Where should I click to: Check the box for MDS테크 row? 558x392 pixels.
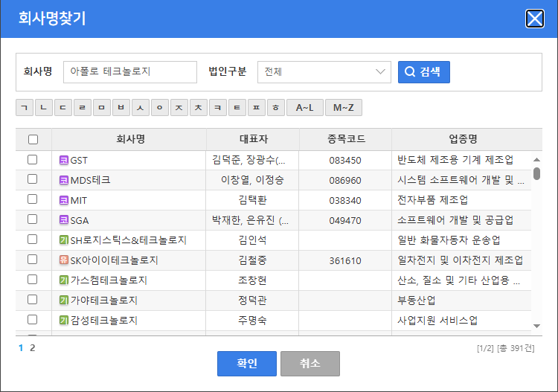pos(33,179)
